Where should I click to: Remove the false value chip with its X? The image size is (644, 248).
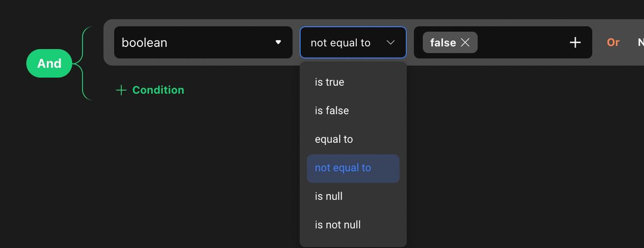point(465,43)
